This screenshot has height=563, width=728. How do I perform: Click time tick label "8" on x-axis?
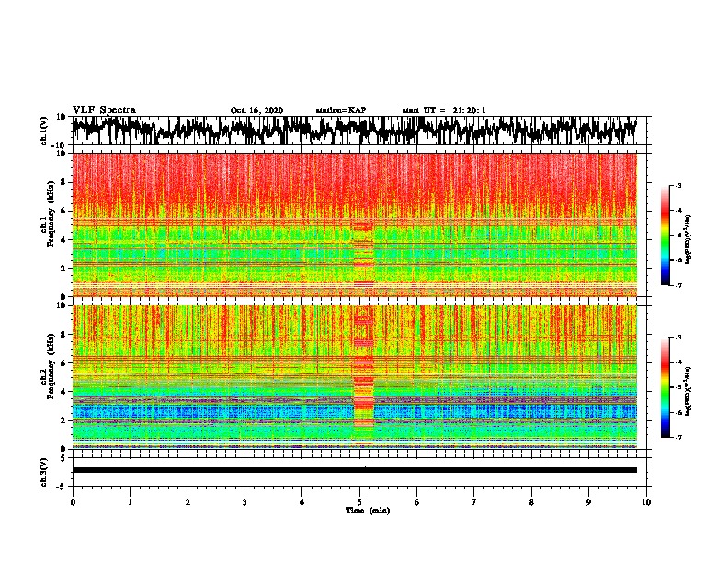[x=531, y=502]
